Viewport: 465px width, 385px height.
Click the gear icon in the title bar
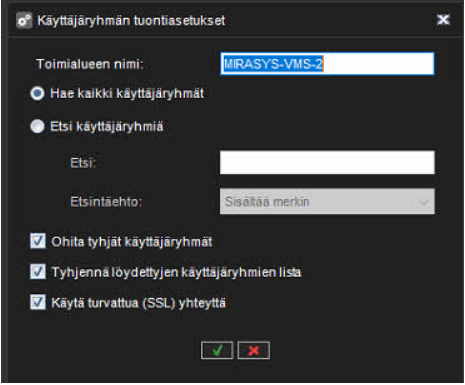(24, 21)
